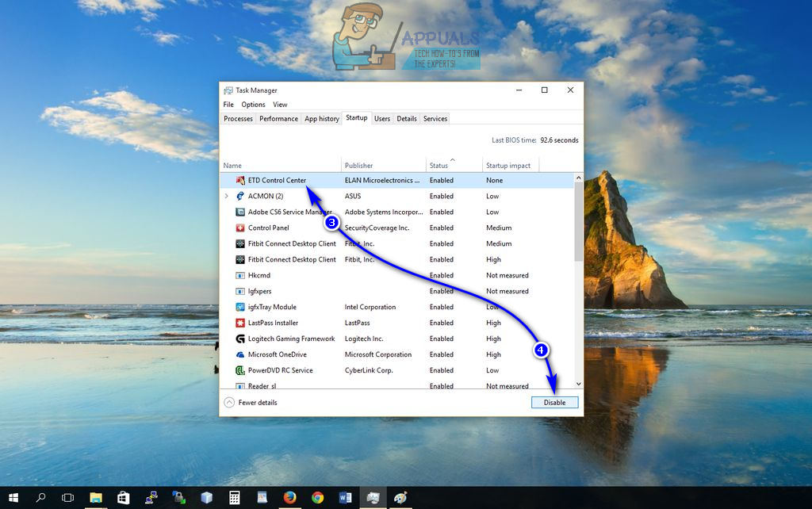812x509 pixels.
Task: Open Task View on the taskbar
Action: point(67,498)
